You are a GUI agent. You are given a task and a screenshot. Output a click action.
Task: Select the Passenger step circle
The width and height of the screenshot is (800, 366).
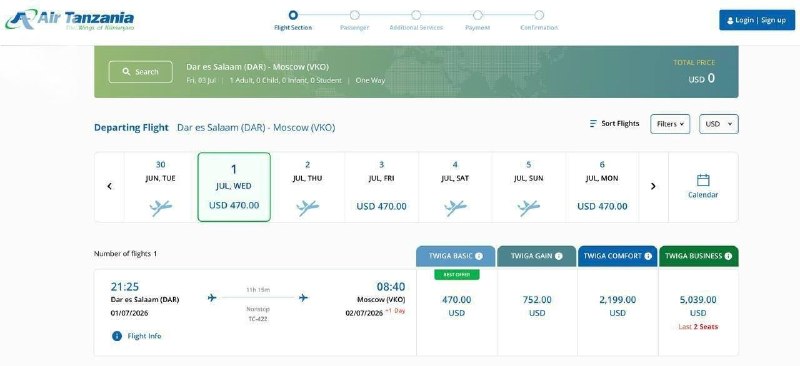(x=355, y=15)
